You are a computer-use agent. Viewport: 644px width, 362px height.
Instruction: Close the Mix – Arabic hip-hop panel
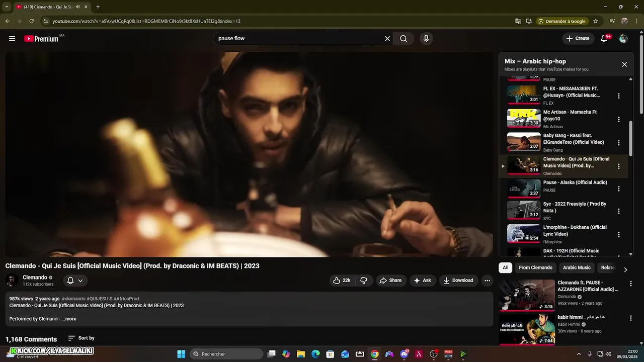pyautogui.click(x=624, y=64)
